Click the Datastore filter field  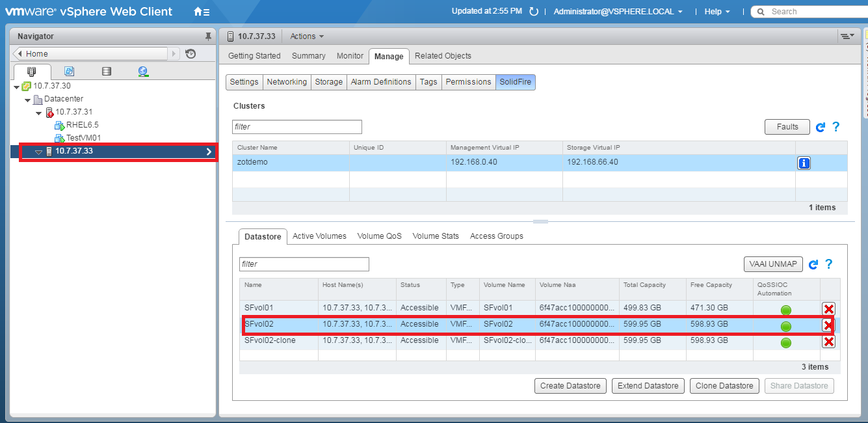click(304, 264)
